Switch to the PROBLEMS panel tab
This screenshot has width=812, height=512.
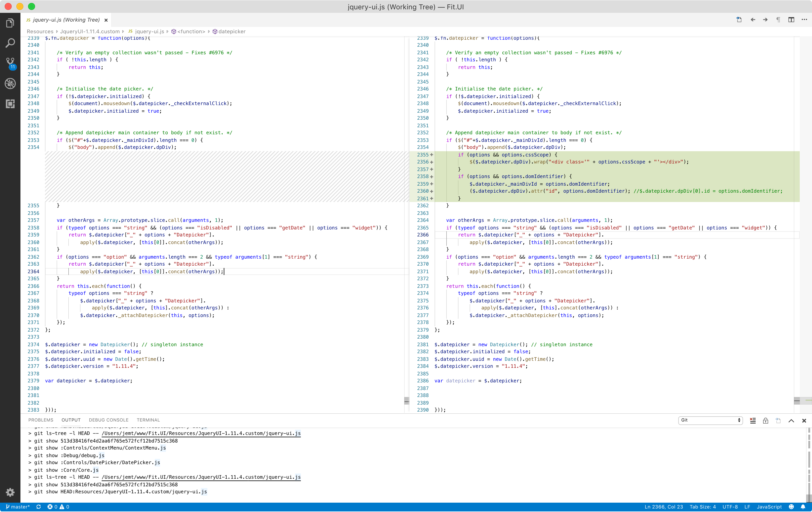pos(41,420)
